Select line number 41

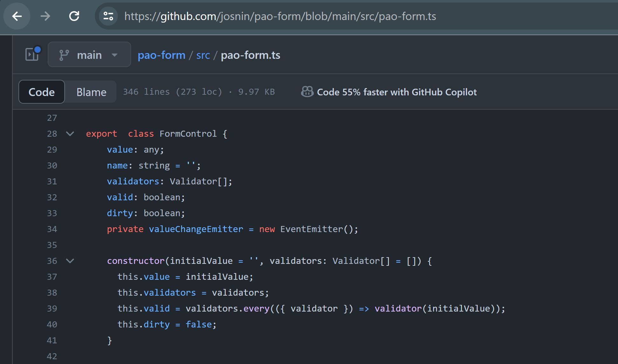point(52,340)
